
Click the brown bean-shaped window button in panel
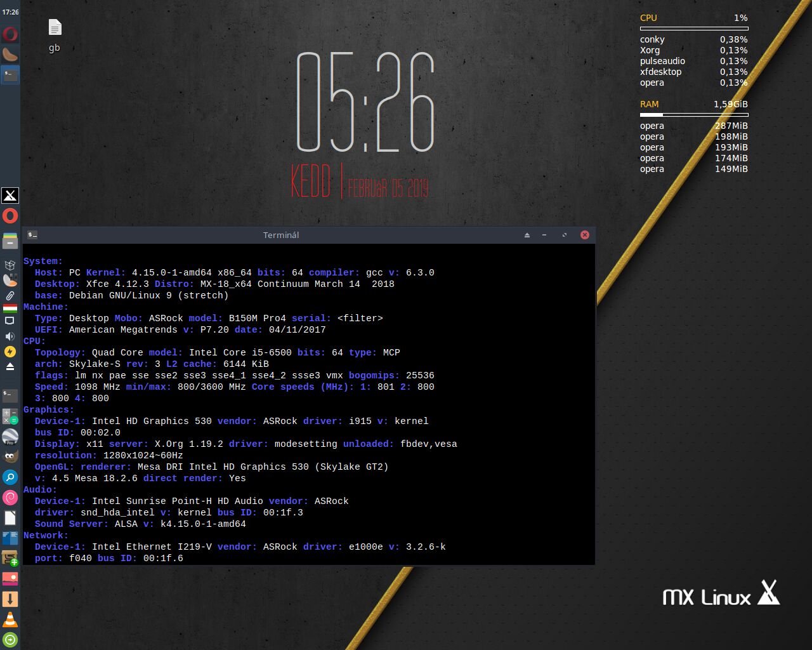pyautogui.click(x=10, y=55)
